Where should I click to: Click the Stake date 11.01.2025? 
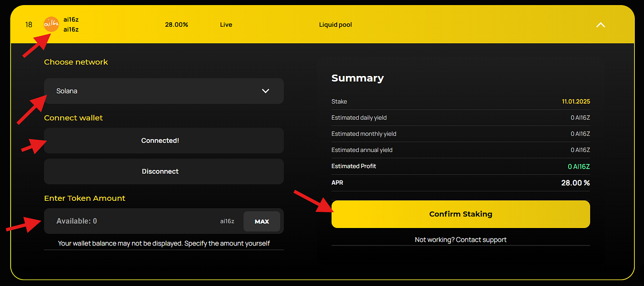click(576, 101)
